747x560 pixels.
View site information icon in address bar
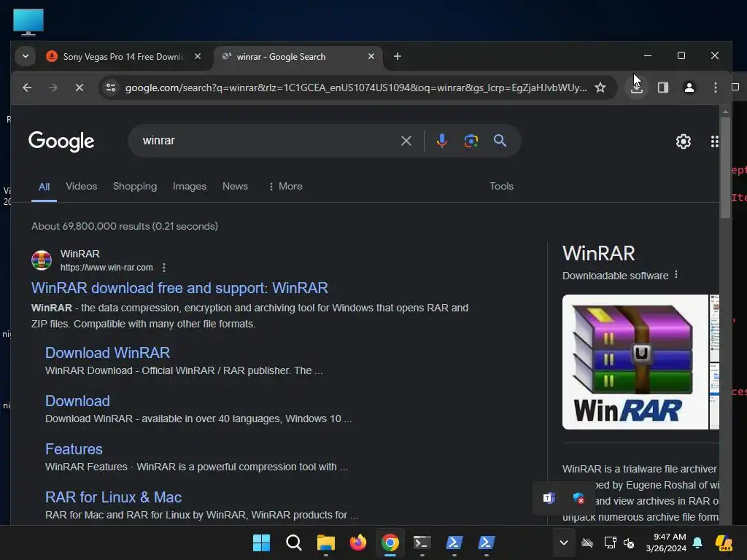(111, 87)
